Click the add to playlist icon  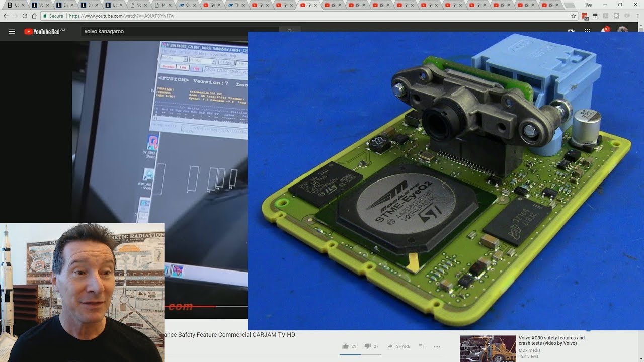[422, 346]
